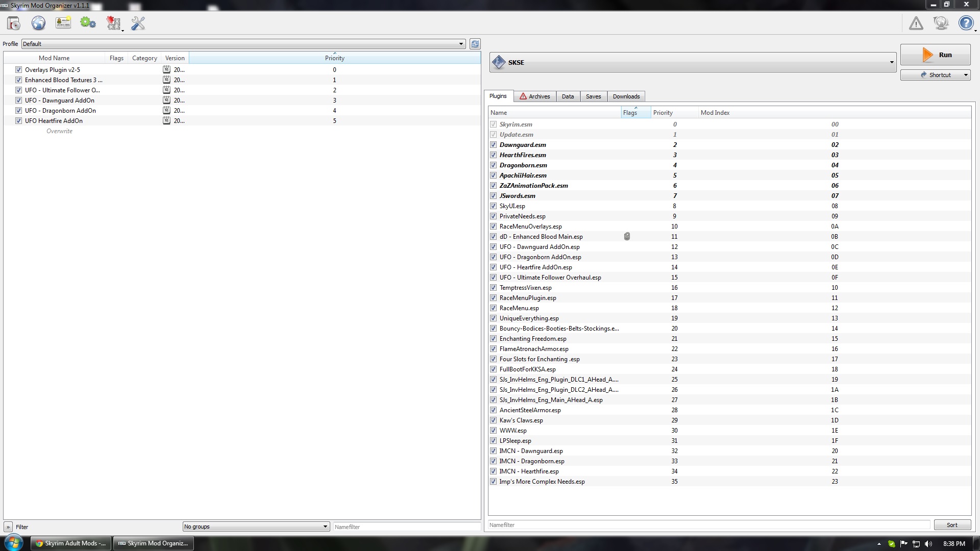
Task: Click version icon for UFO - Dawnguard AddOn
Action: click(166, 101)
